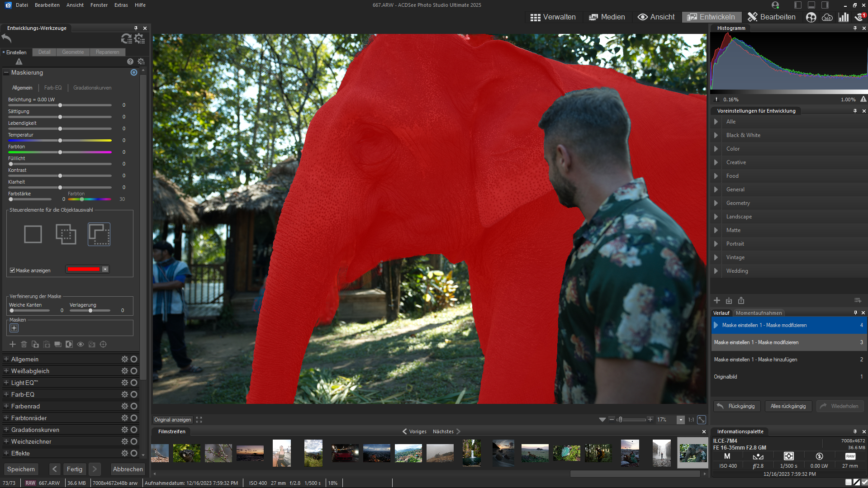Screen dimensions: 868x488
Task: Select the new object selection rectangle icon
Action: pos(33,234)
